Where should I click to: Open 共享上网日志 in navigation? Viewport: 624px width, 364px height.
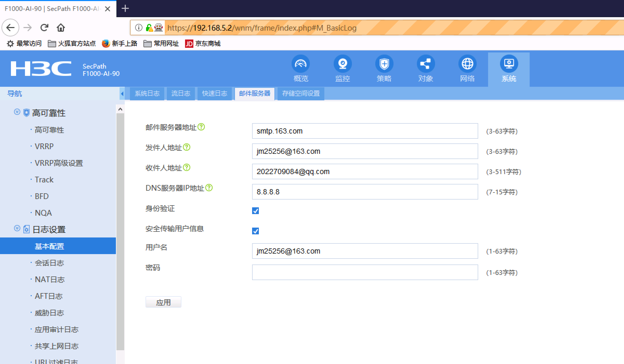pos(57,346)
